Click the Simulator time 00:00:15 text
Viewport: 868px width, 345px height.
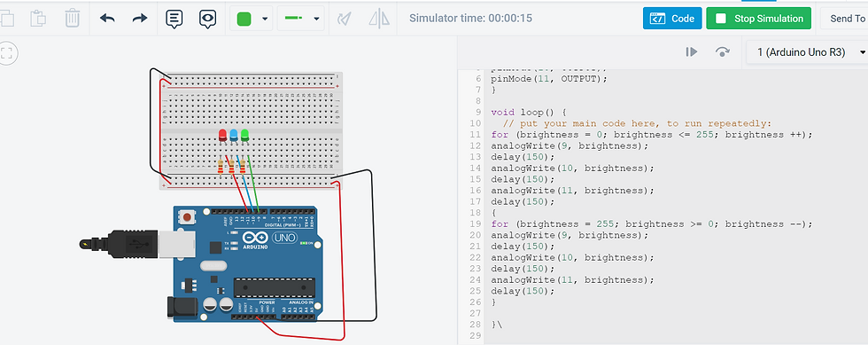pos(470,19)
